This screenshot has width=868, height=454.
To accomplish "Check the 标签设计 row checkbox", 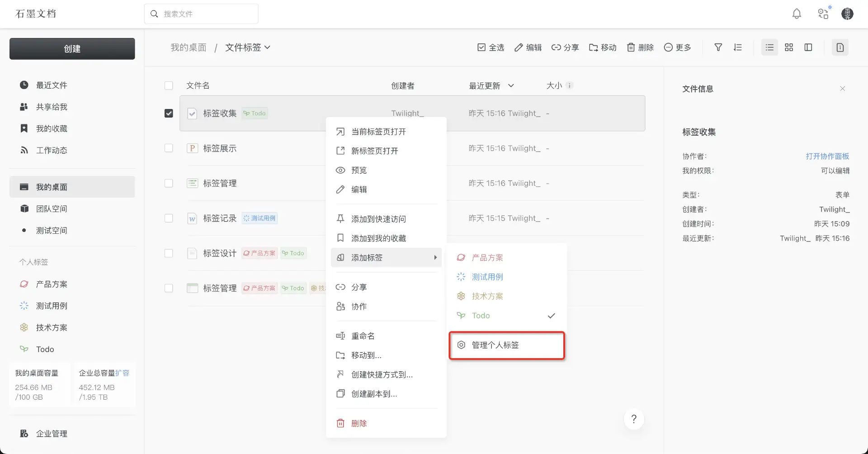I will pyautogui.click(x=169, y=253).
